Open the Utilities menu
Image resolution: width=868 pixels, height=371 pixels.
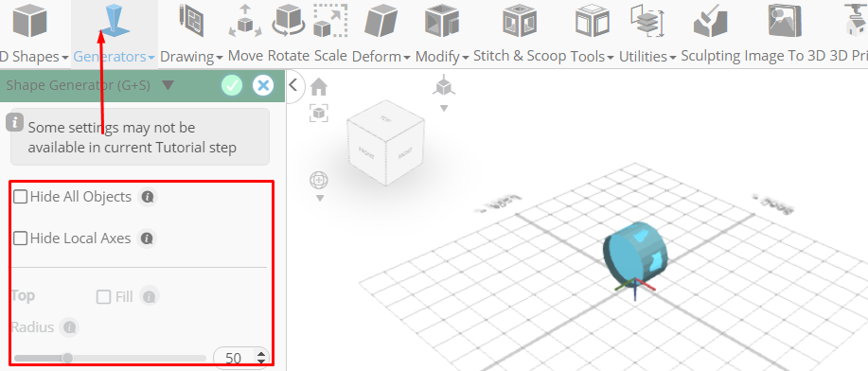tap(647, 57)
